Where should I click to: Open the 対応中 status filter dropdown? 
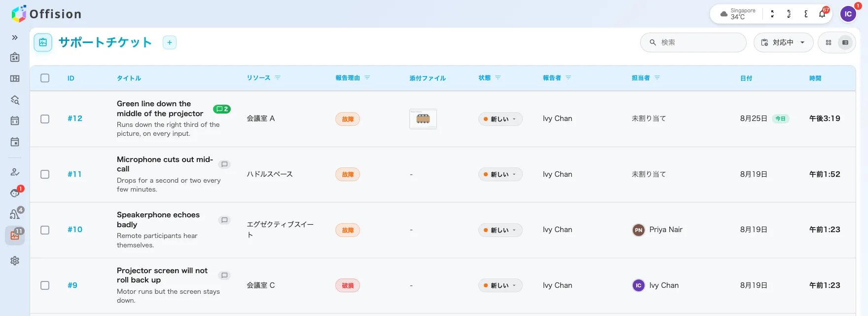click(x=783, y=42)
